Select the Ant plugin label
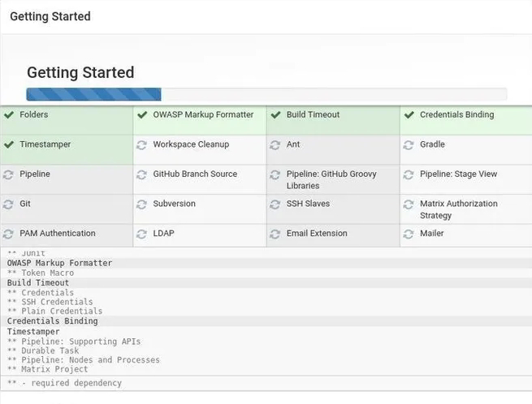 click(x=293, y=144)
